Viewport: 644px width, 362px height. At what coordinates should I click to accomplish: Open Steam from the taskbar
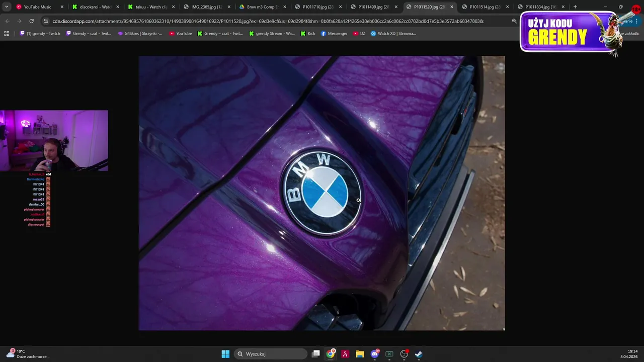(x=419, y=354)
